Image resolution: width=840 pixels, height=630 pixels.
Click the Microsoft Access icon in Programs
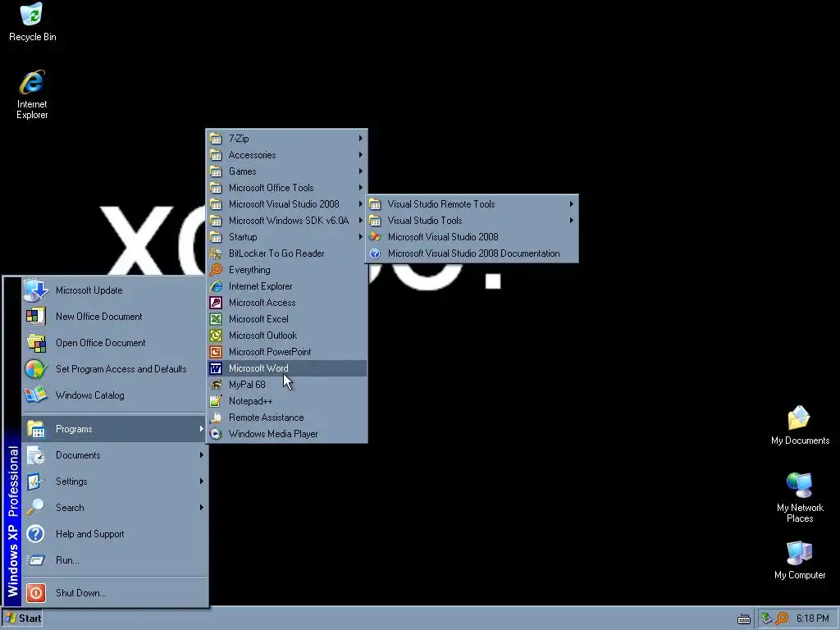[216, 303]
